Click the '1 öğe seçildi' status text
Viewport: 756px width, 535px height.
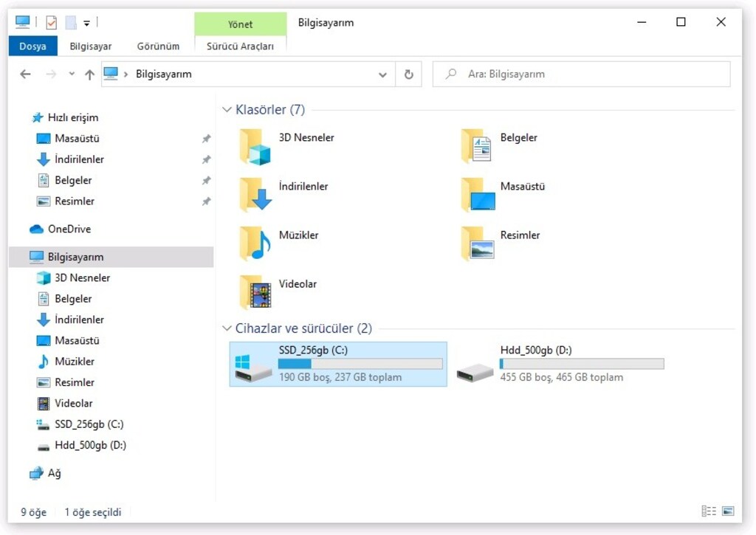(93, 512)
